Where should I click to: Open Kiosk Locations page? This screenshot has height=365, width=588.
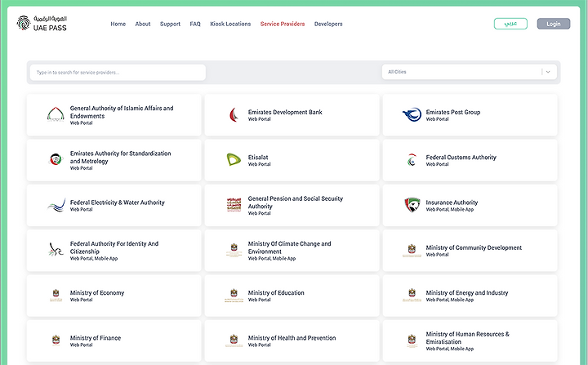point(230,24)
